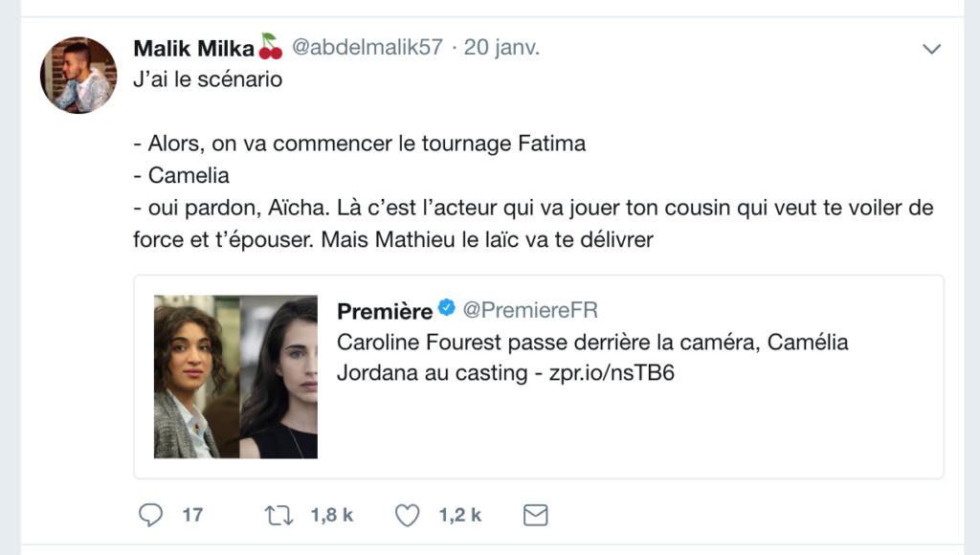Open the @abdelmalik57 handle link

367,48
